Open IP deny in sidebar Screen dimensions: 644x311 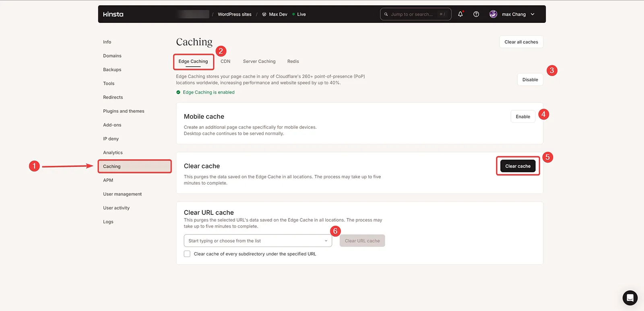(111, 139)
